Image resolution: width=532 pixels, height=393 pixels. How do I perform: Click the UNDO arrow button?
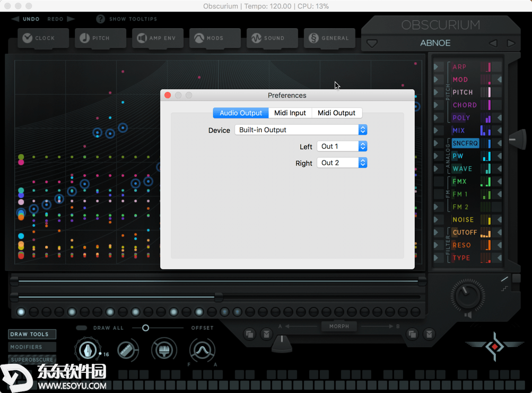point(15,19)
